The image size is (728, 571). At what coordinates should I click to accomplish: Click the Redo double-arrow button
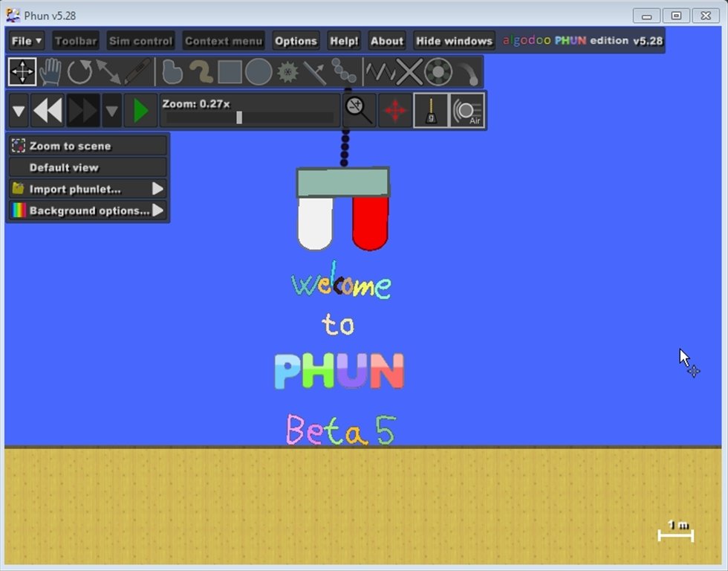click(x=83, y=111)
